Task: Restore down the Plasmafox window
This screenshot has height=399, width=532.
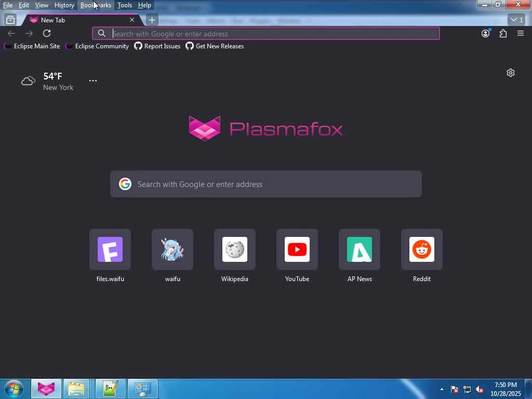Action: coord(498,5)
